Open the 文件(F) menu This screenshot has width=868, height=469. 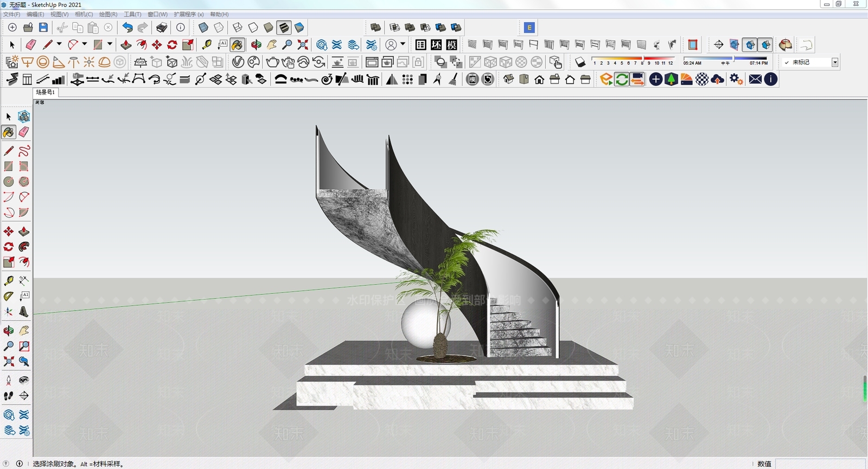[12, 14]
